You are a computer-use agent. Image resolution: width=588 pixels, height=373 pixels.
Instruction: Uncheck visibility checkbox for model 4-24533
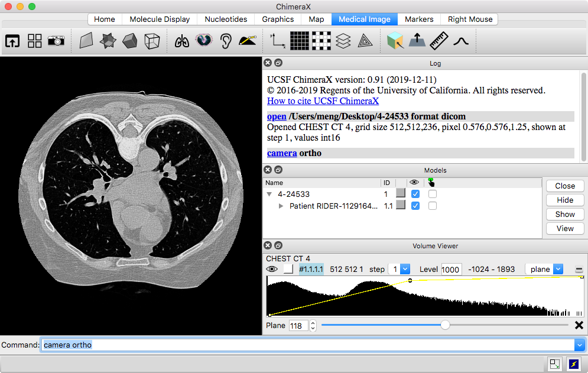[x=415, y=194]
